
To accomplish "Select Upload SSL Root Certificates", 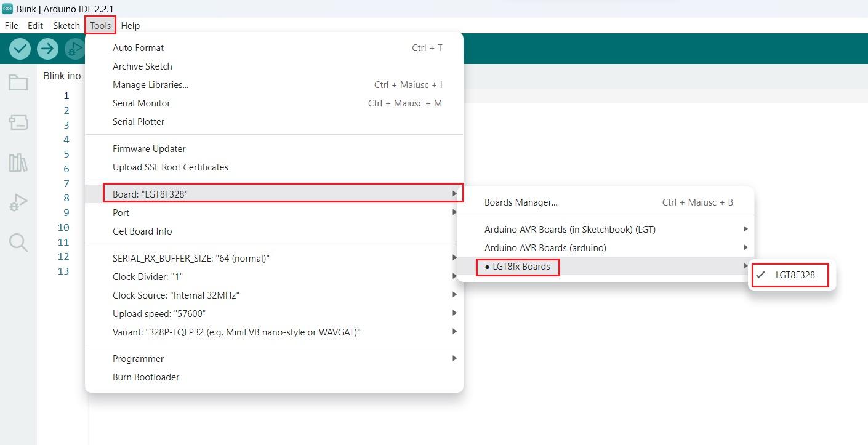I will pos(274,167).
